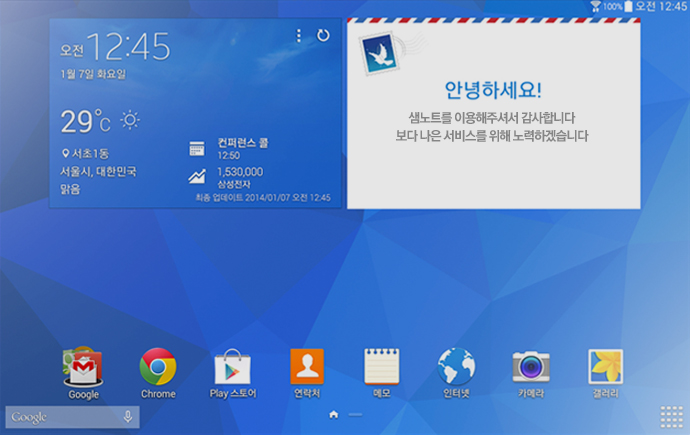Open the 메모 notes app
The image size is (690, 435).
coord(382,367)
